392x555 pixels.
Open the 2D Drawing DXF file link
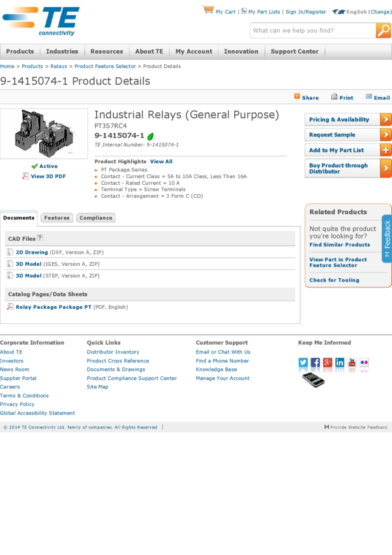[x=32, y=253]
